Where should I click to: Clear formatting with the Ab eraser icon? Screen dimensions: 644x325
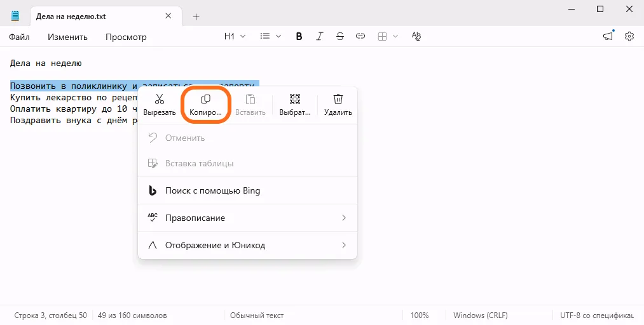416,36
